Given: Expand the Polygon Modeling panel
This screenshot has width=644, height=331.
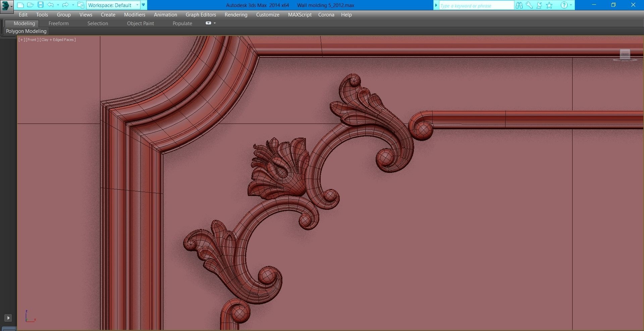Looking at the screenshot, I should [x=26, y=31].
